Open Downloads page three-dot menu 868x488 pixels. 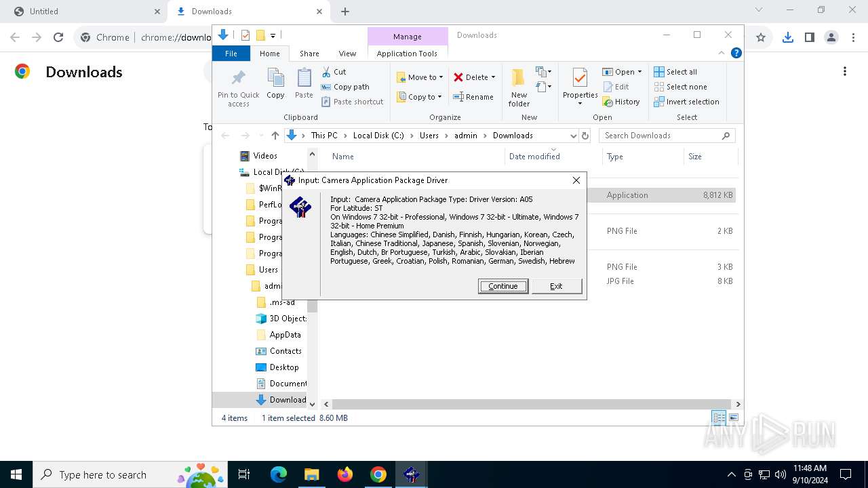coord(845,72)
